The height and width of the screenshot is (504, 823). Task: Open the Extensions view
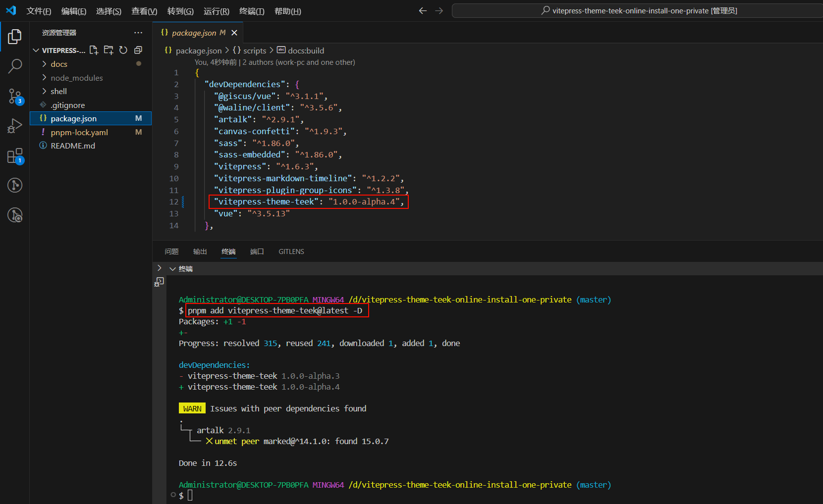click(x=15, y=156)
